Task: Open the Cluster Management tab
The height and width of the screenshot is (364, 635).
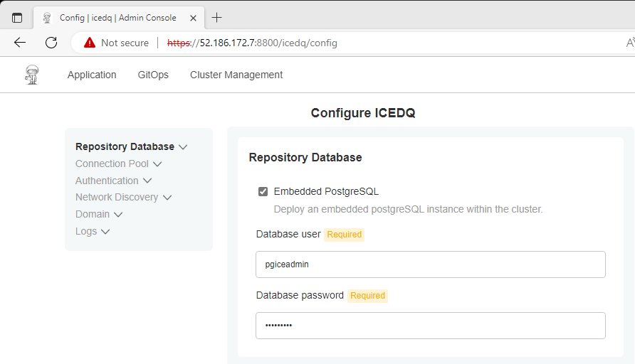Action: click(x=236, y=75)
